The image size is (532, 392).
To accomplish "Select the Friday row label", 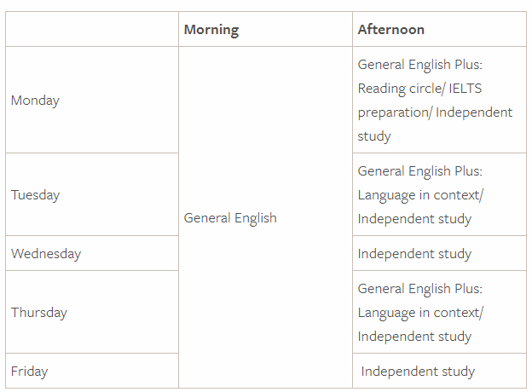I will pyautogui.click(x=29, y=371).
